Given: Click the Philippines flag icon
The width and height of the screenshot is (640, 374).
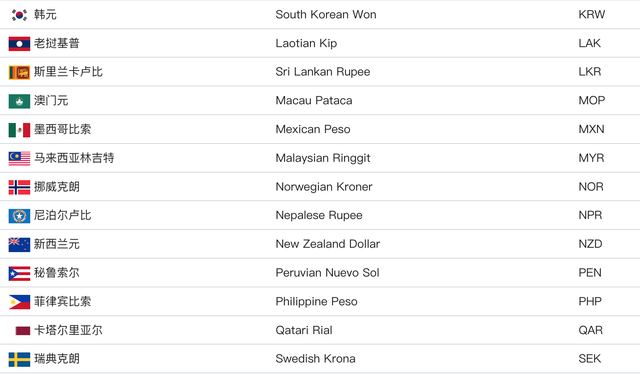Looking at the screenshot, I should pos(19,302).
